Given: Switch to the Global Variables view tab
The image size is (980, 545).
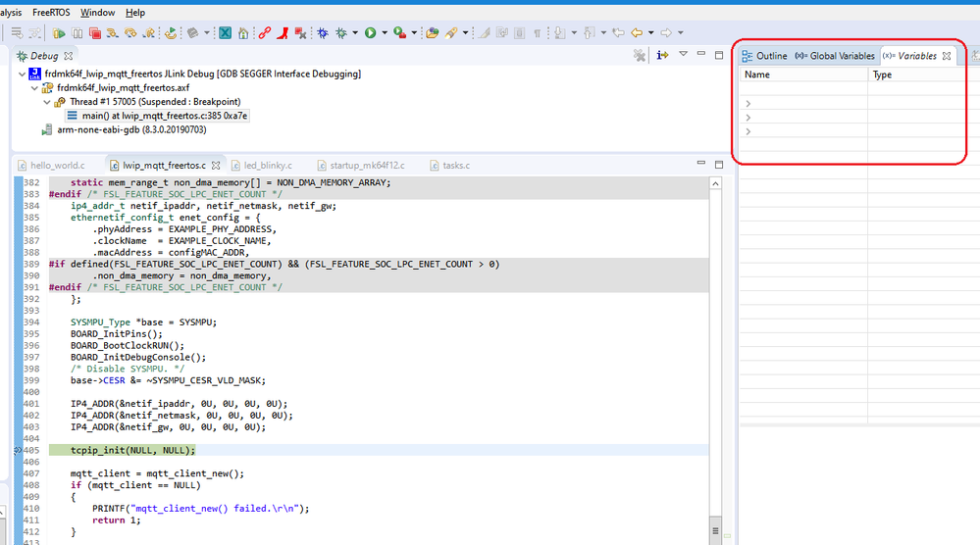Looking at the screenshot, I should coord(835,56).
